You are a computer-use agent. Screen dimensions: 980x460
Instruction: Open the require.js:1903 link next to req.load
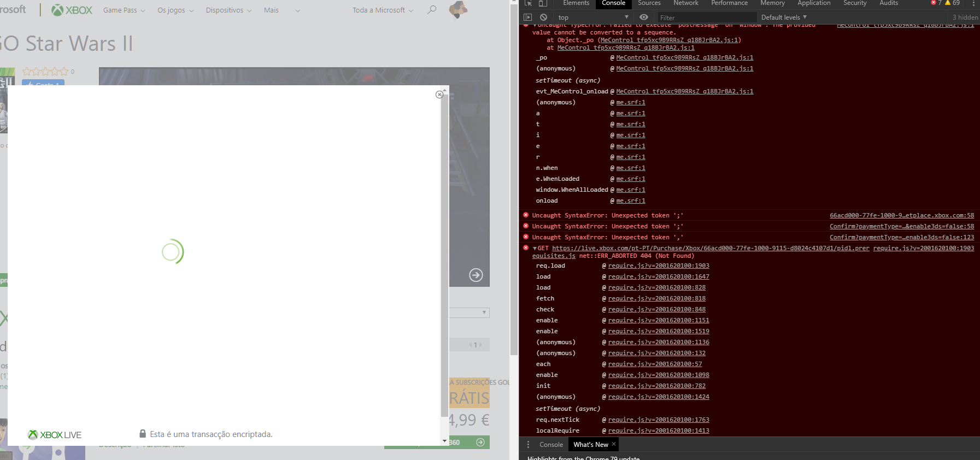659,266
